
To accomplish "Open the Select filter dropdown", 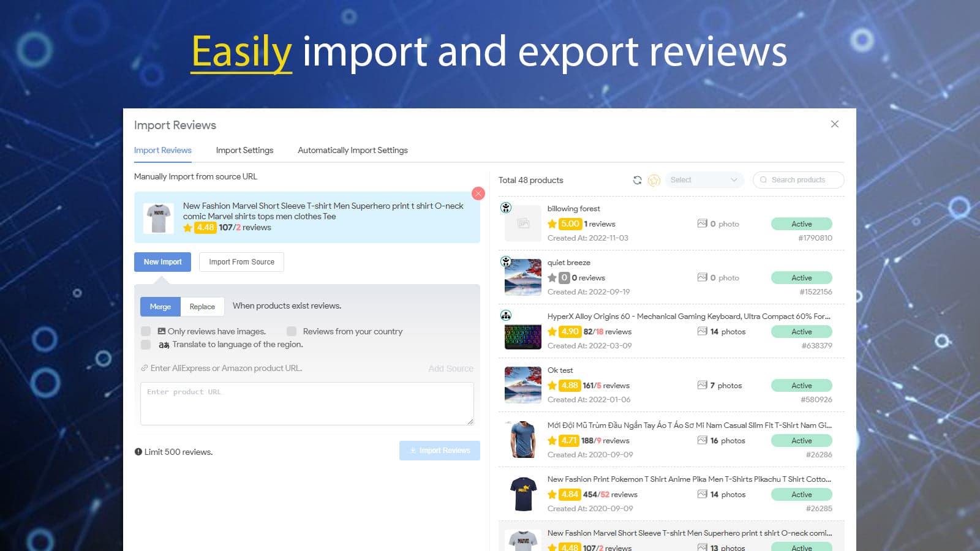I will coord(703,179).
